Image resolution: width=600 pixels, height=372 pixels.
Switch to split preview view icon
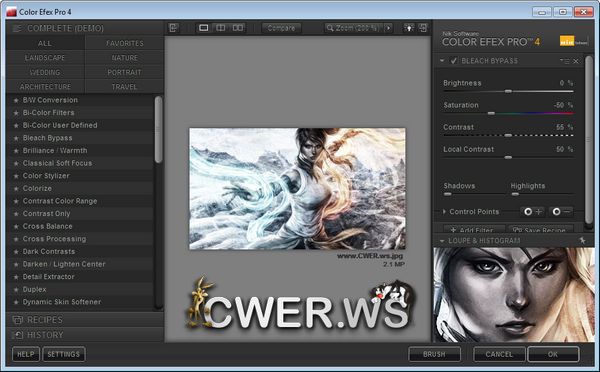(x=220, y=28)
